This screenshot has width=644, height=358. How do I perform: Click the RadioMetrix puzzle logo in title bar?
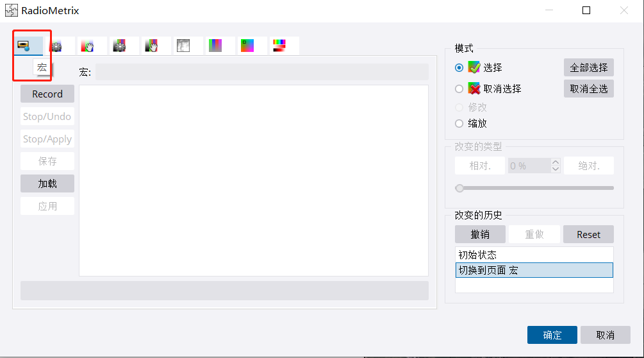pos(12,11)
